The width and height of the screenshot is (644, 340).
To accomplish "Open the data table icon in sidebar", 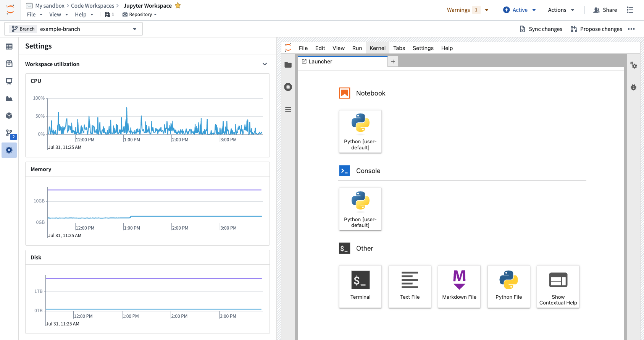I will click(9, 47).
